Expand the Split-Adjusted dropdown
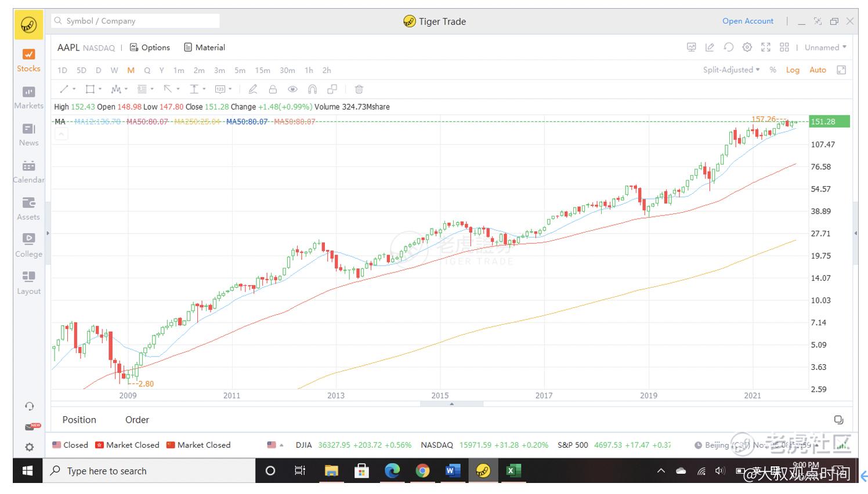Image resolution: width=868 pixels, height=494 pixels. pyautogui.click(x=731, y=70)
